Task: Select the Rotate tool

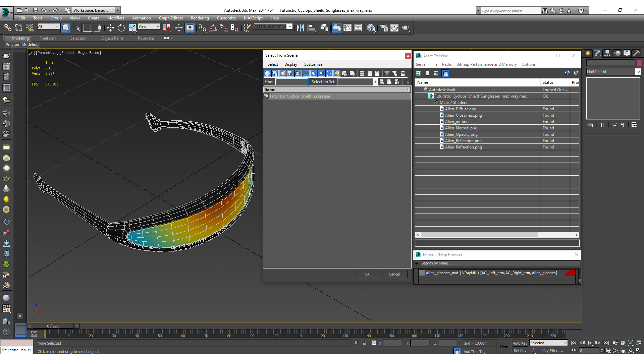Action: [x=121, y=28]
